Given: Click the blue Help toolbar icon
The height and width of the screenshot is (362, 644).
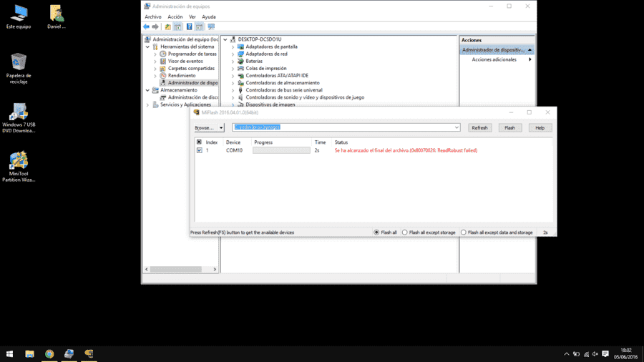Looking at the screenshot, I should [x=189, y=26].
